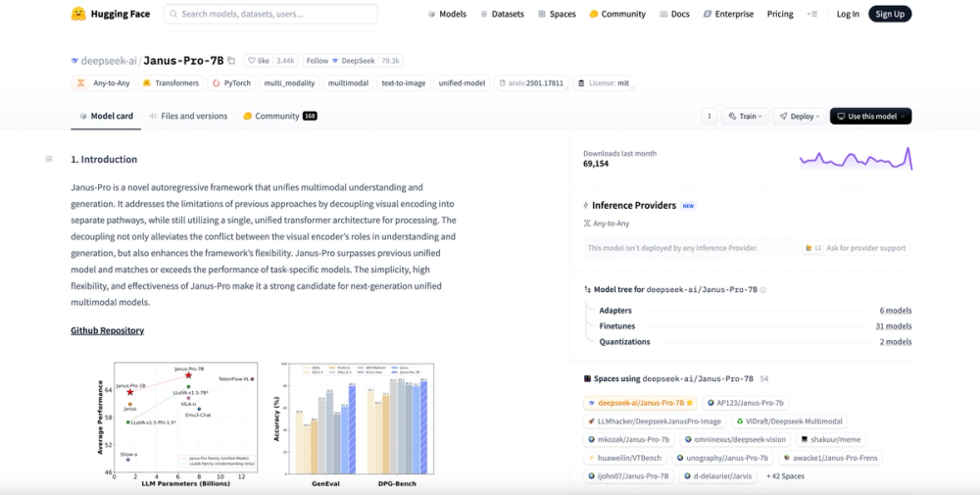The image size is (980, 495).
Task: Expand the Deploy dropdown
Action: (799, 117)
